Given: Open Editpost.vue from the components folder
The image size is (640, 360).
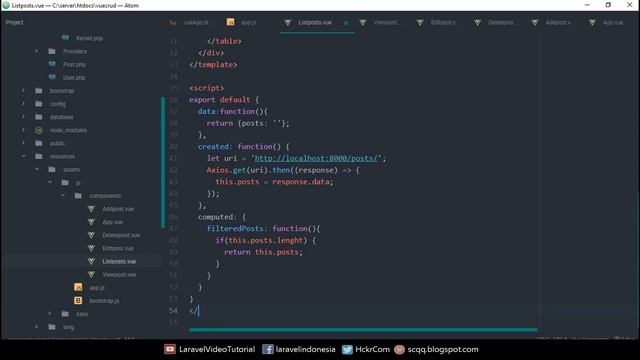Looking at the screenshot, I should (118, 248).
